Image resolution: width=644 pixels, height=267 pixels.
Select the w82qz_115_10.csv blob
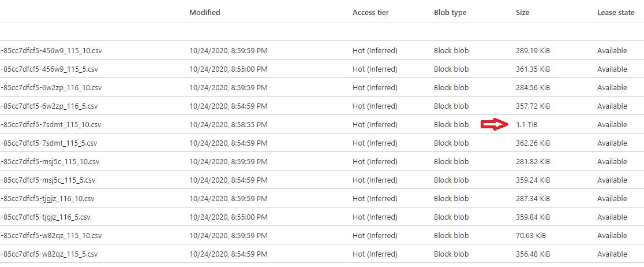(51, 236)
